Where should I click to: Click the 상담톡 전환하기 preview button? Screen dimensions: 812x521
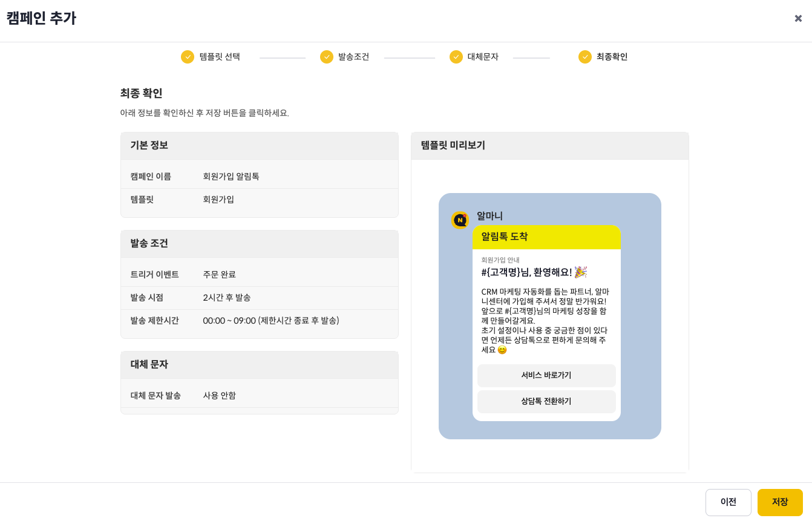click(546, 402)
